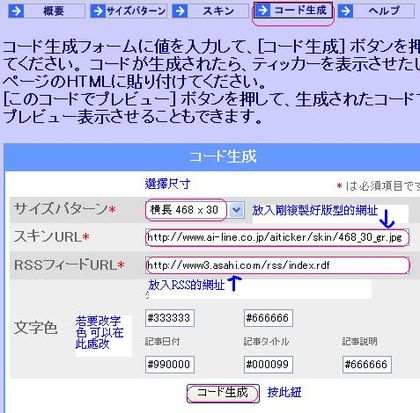Click the コード生成 blue panel header
420x413 pixels.
212,157
